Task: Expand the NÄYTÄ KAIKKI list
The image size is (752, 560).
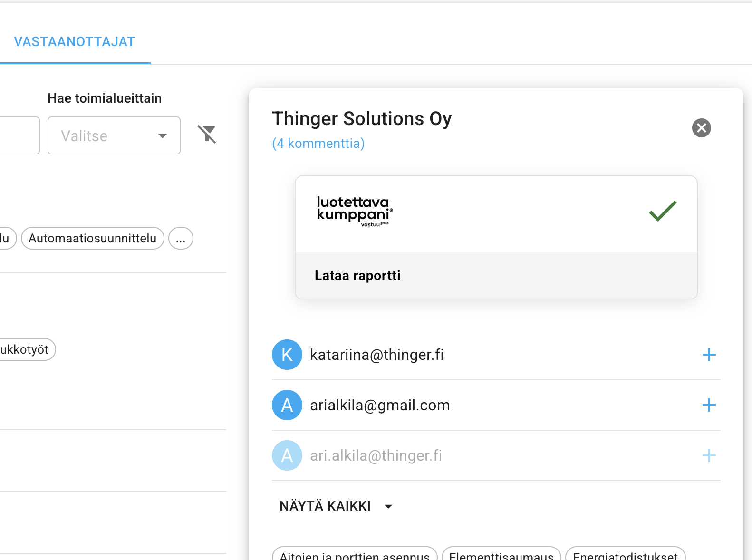Action: [x=336, y=506]
